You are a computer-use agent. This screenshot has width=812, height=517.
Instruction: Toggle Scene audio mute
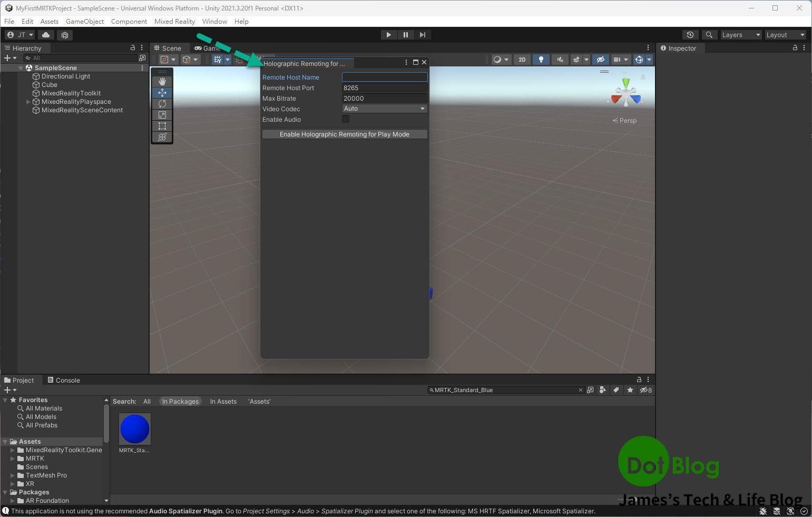click(560, 60)
